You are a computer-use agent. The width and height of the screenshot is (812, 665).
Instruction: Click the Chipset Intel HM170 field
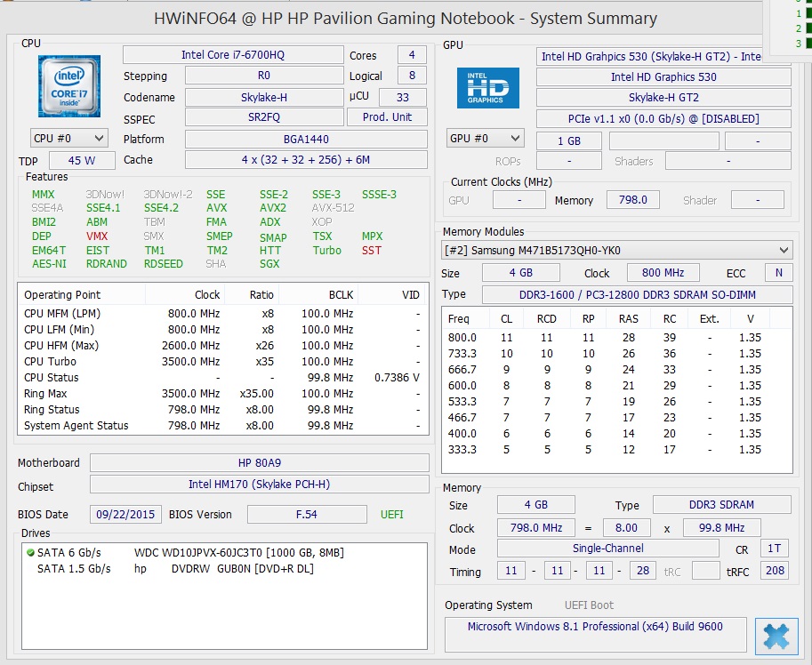click(260, 485)
